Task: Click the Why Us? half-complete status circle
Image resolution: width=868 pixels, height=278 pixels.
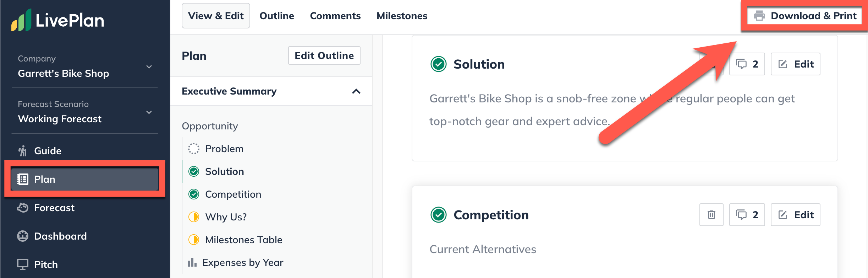Action: (x=194, y=217)
